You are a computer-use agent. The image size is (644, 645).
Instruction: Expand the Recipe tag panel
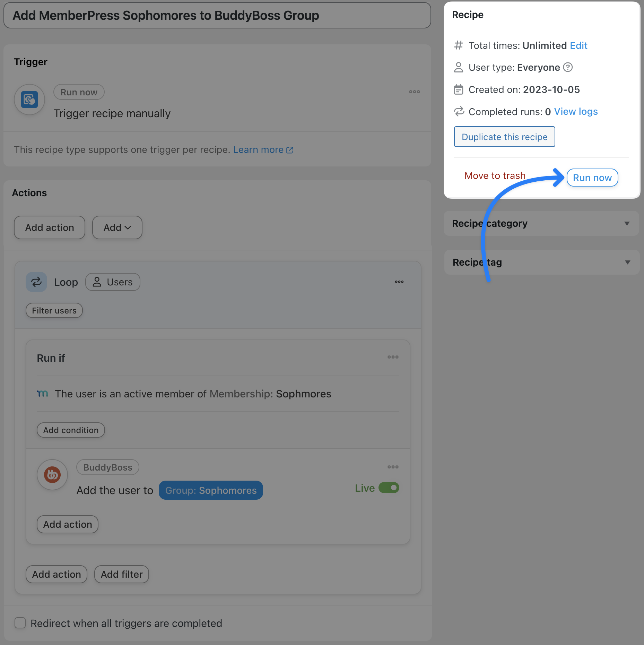point(541,262)
